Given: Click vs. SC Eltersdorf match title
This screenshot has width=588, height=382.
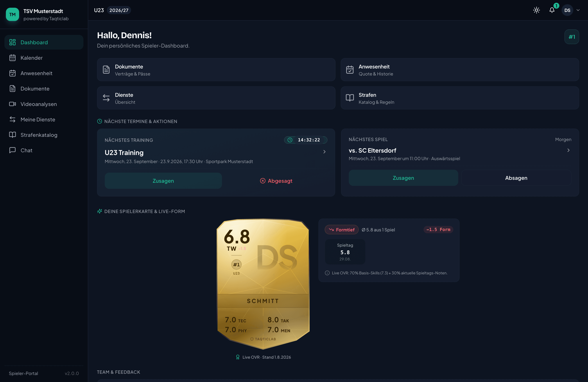Looking at the screenshot, I should [x=372, y=150].
